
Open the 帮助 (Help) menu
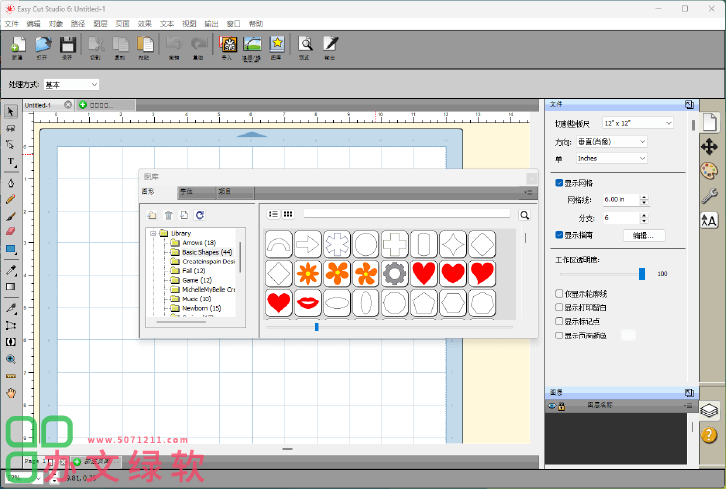coord(256,24)
